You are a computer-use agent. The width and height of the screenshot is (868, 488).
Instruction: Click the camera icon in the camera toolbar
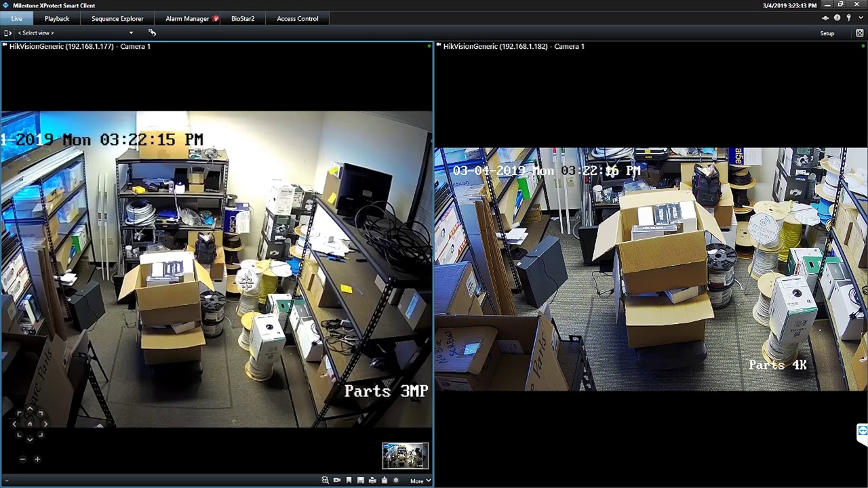[x=337, y=481]
